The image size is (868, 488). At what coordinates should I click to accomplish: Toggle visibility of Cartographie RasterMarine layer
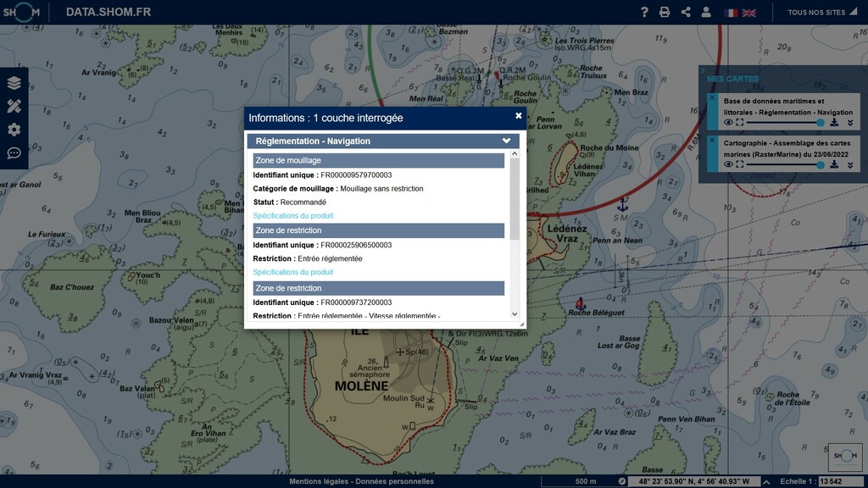point(728,164)
